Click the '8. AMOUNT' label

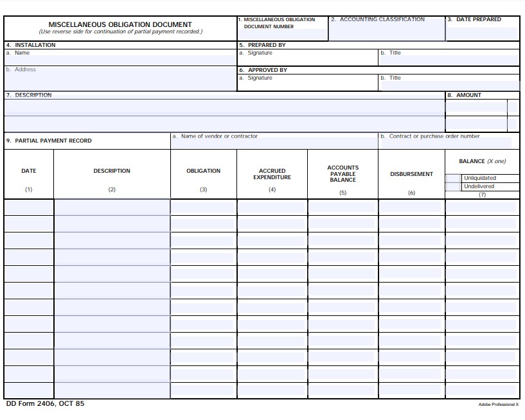coord(465,95)
